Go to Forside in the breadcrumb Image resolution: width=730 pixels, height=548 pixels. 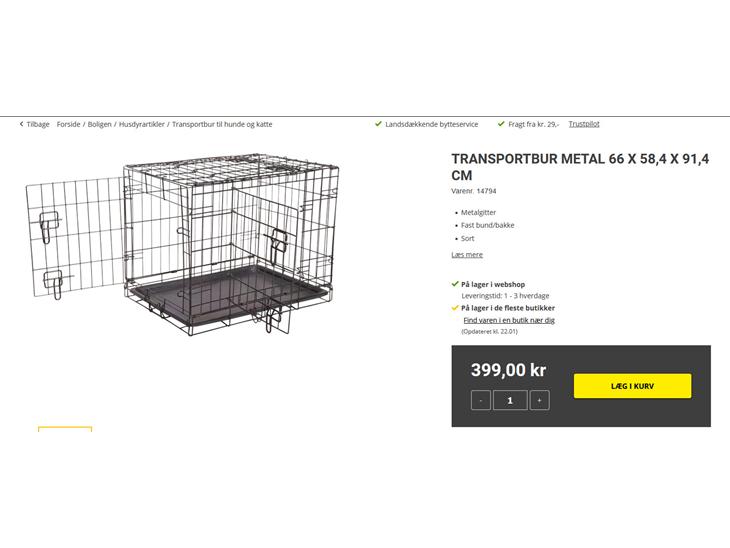point(69,125)
